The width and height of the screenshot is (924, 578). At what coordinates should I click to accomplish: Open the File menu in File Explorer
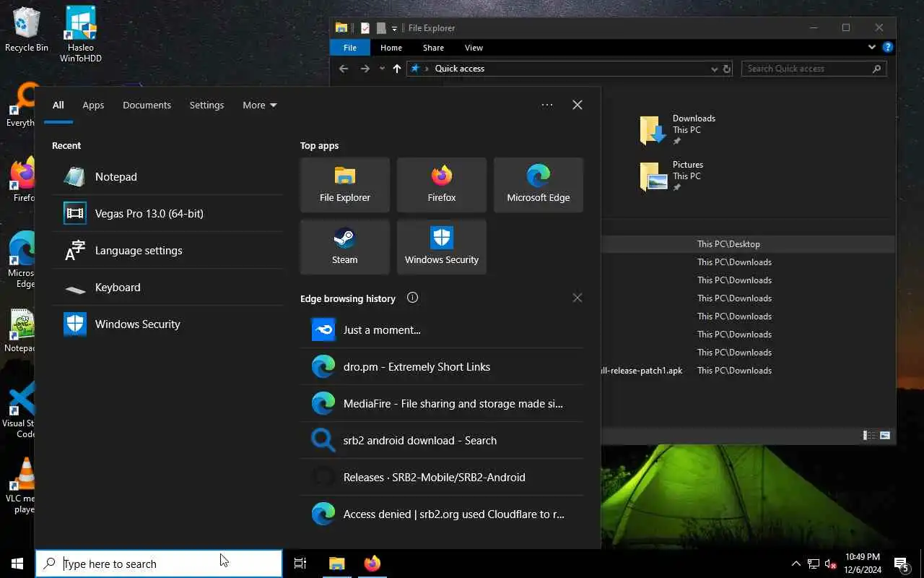(350, 48)
